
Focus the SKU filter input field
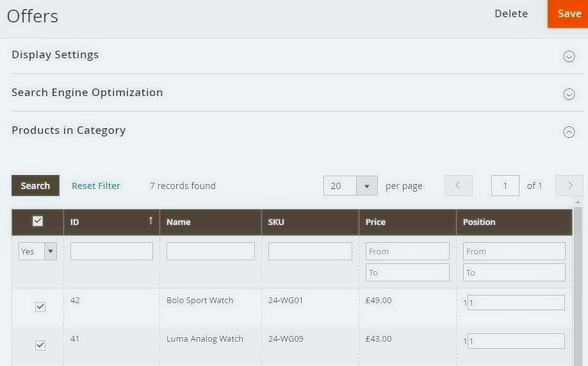pos(310,251)
